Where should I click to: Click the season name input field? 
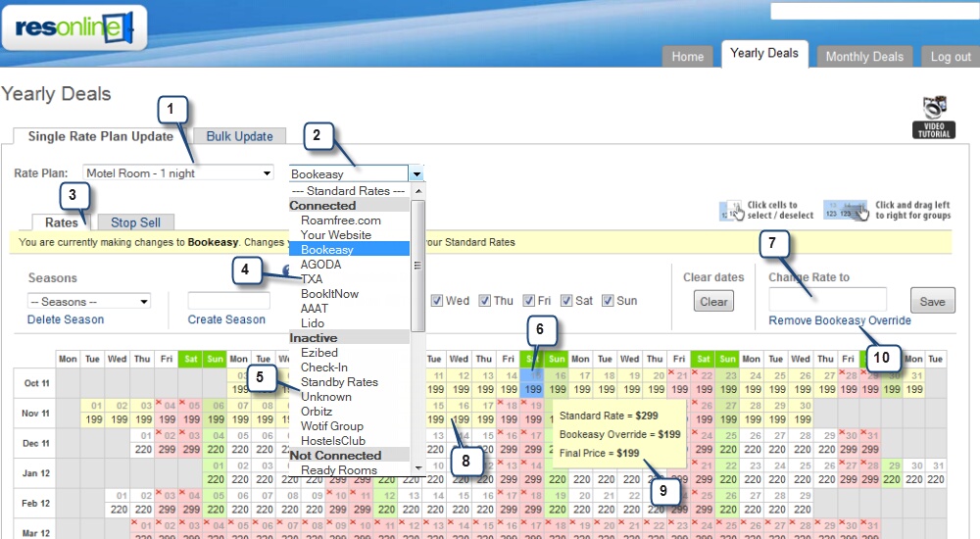click(228, 300)
